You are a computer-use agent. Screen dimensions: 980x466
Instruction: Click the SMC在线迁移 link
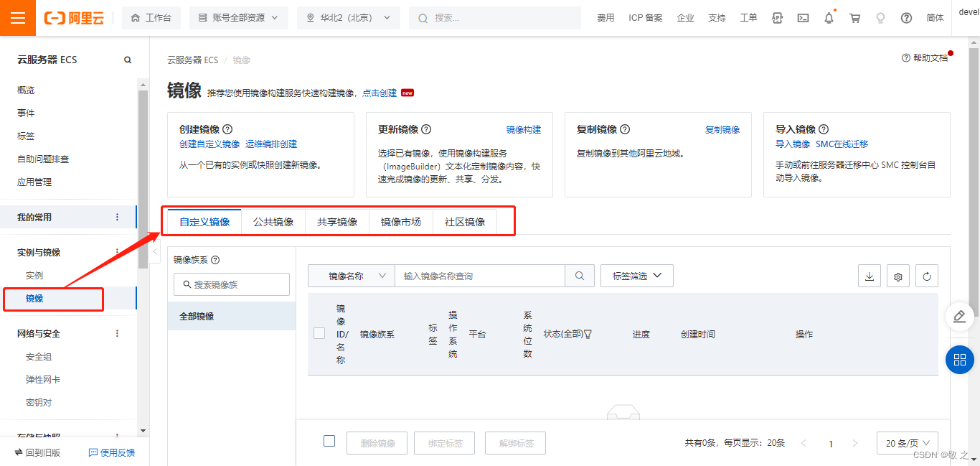point(842,144)
